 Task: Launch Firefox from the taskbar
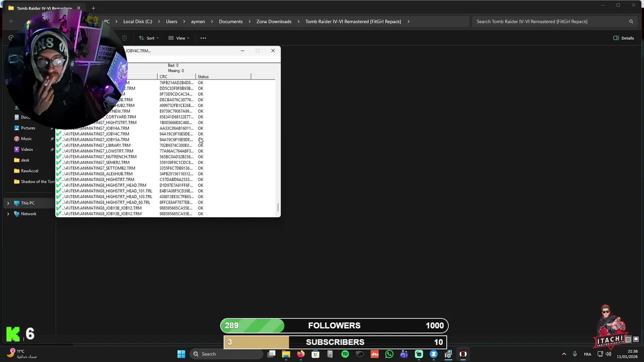(300, 354)
